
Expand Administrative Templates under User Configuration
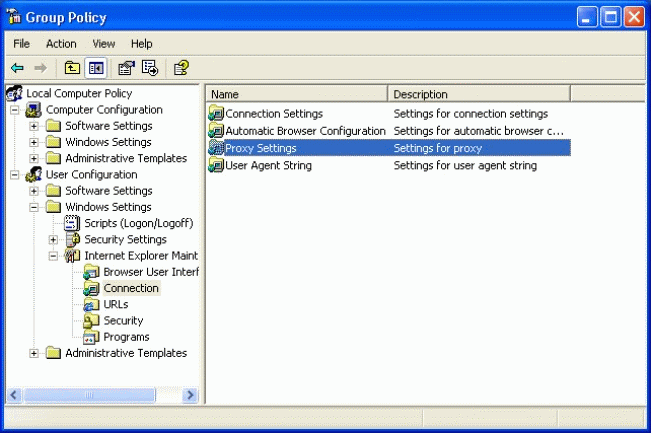click(x=34, y=353)
